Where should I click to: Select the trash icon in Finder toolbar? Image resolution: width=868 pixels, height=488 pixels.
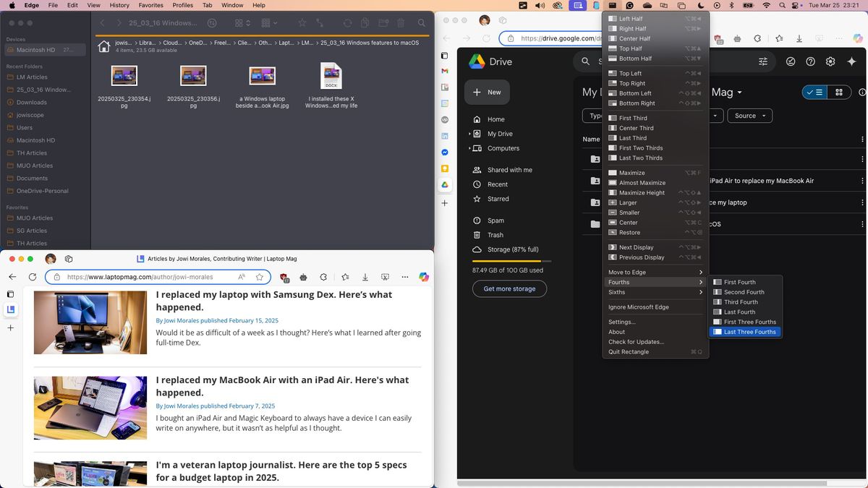click(x=401, y=22)
